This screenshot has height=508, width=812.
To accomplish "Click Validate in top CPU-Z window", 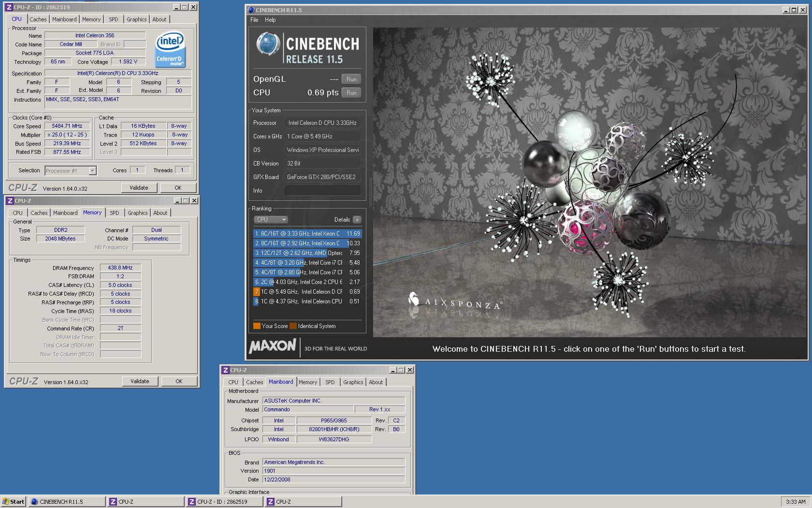I will tap(139, 188).
